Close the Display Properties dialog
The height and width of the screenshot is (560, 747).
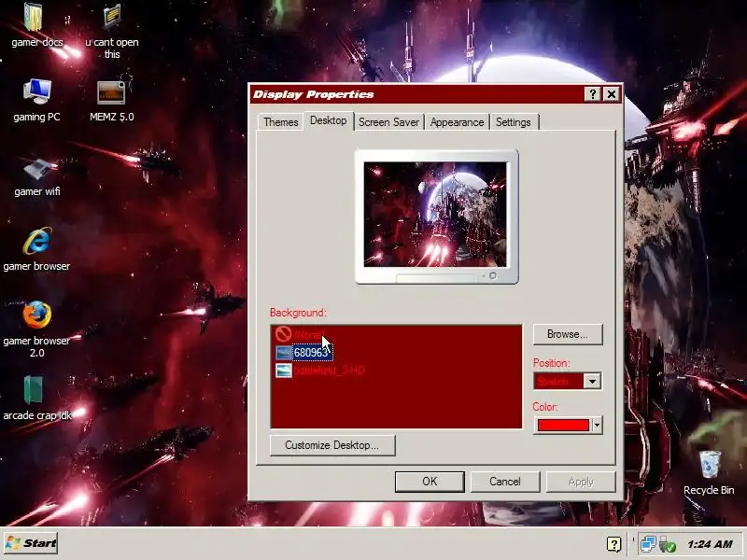click(612, 94)
